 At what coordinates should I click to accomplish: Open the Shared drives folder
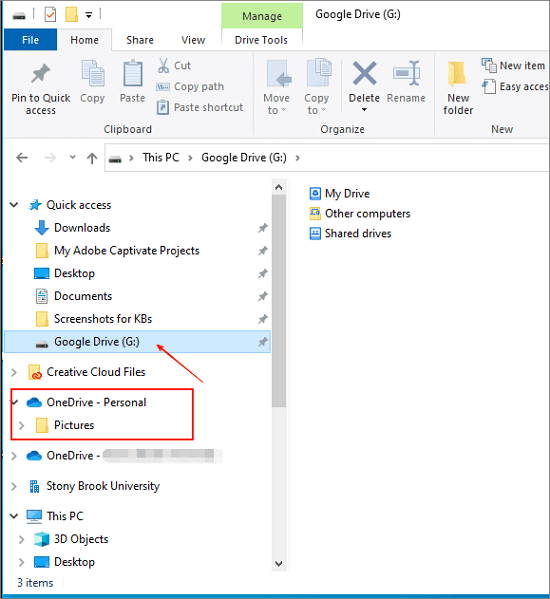pos(350,233)
